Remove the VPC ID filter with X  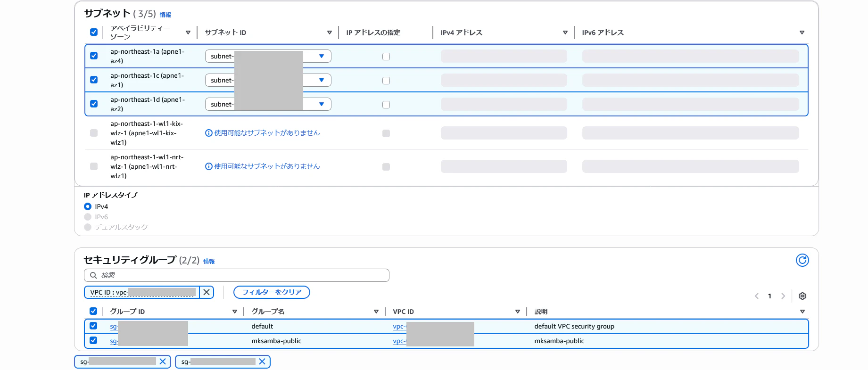(207, 292)
